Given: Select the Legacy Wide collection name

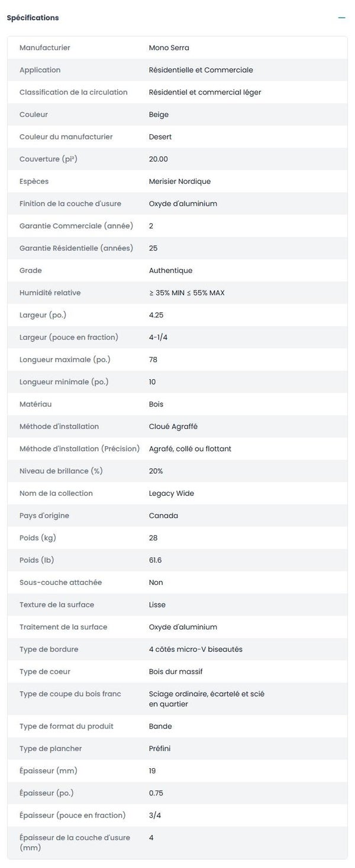Looking at the screenshot, I should tap(171, 493).
